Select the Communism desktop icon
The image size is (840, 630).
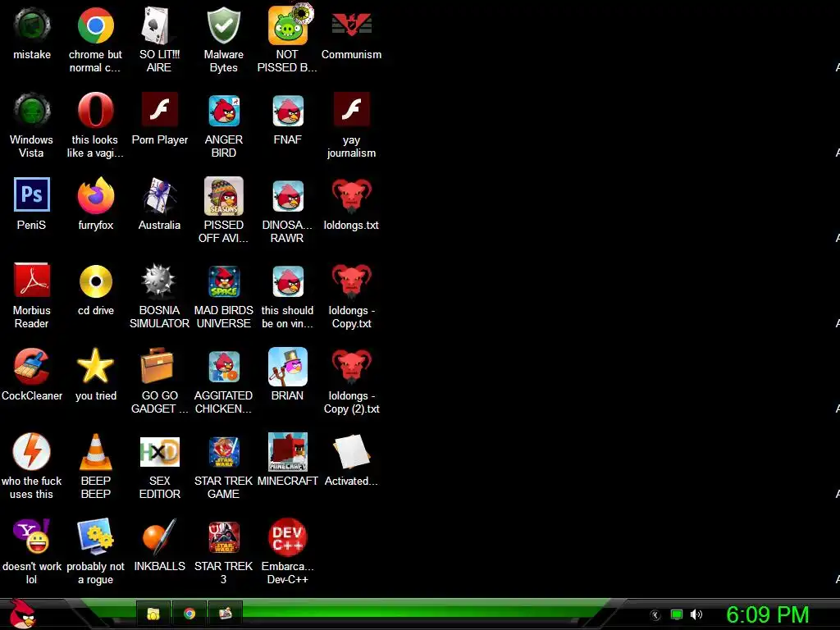click(351, 25)
